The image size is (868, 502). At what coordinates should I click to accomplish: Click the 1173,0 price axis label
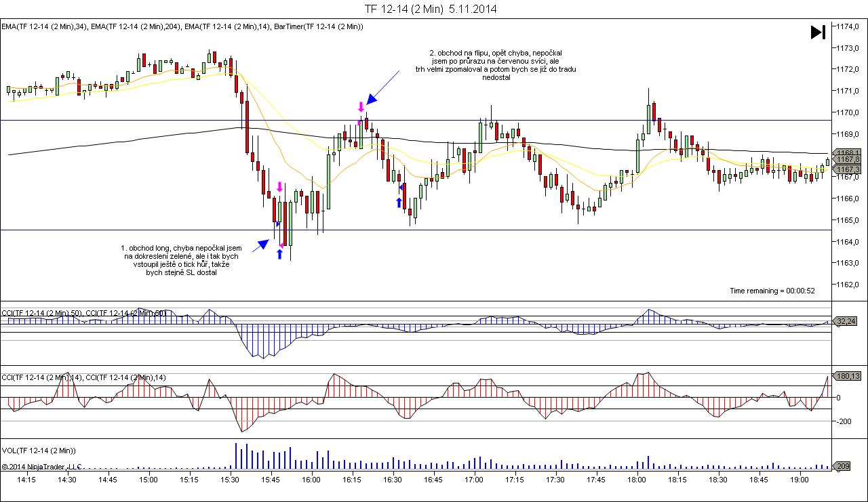coord(848,48)
